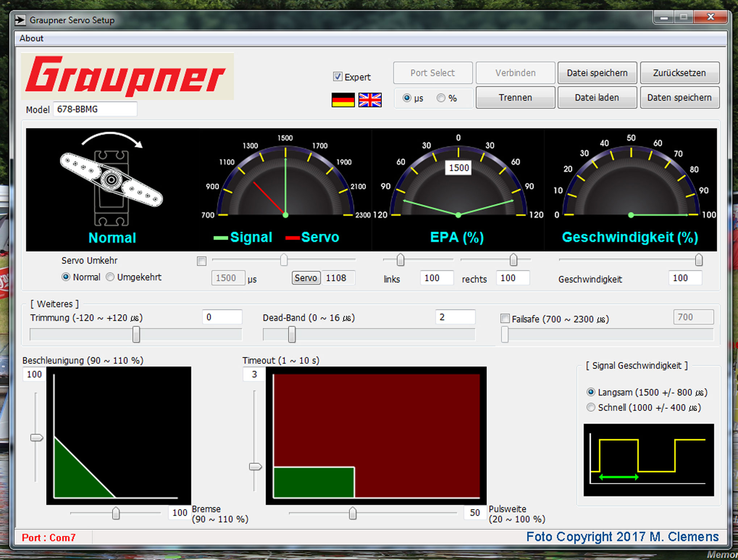
Task: Click the UK flag language icon
Action: coord(370,100)
